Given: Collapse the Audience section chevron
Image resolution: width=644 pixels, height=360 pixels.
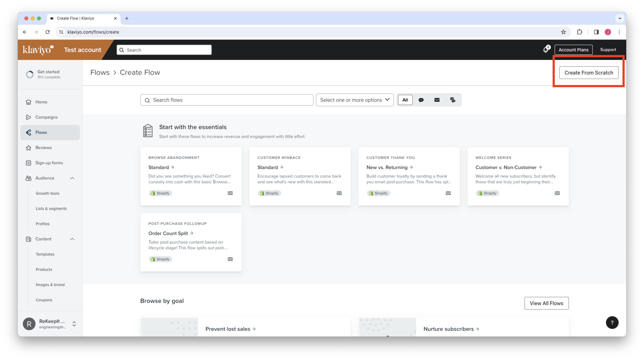Looking at the screenshot, I should coord(72,178).
